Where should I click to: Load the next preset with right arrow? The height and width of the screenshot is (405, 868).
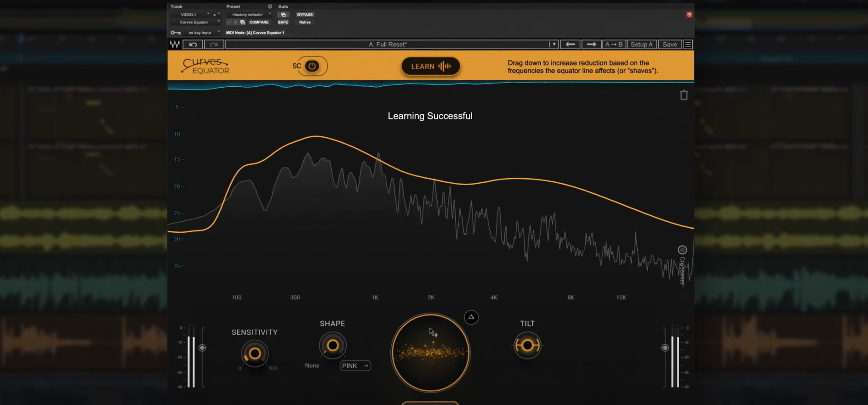[x=591, y=45]
